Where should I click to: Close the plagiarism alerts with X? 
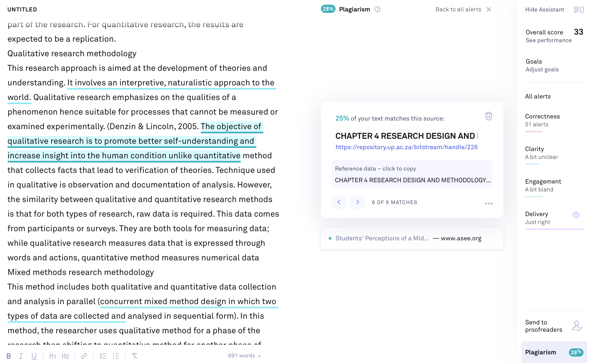pyautogui.click(x=489, y=9)
